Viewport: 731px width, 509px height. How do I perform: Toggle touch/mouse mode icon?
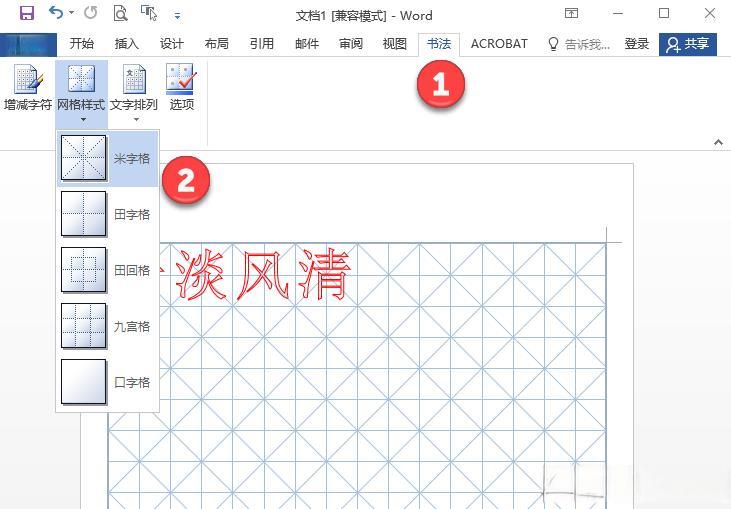[149, 13]
